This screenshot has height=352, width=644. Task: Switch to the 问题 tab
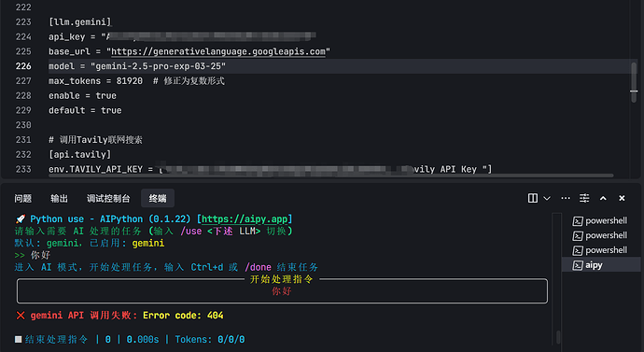pyautogui.click(x=22, y=199)
